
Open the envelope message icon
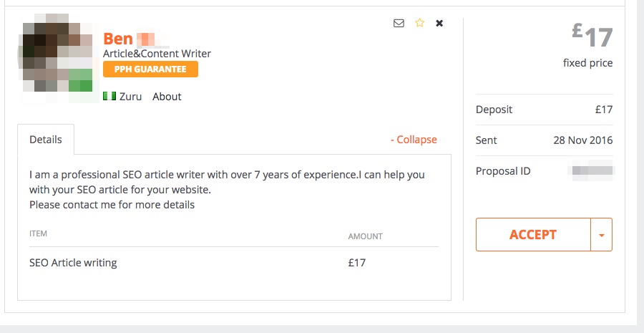point(399,23)
